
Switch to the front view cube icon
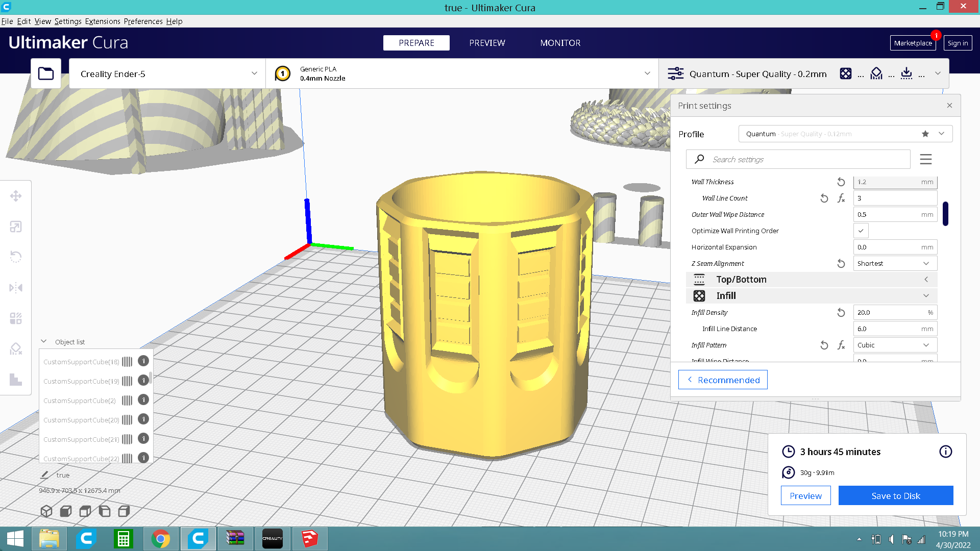coord(66,511)
